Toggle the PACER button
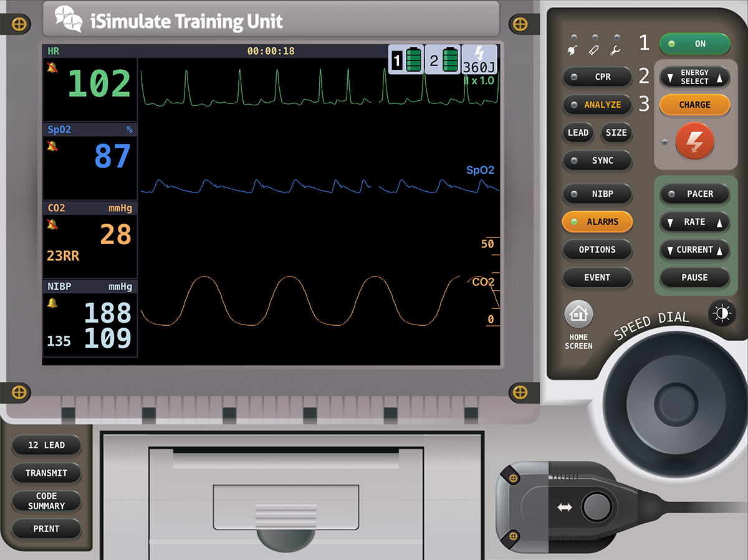Screen dimensions: 748x560 tap(694, 194)
